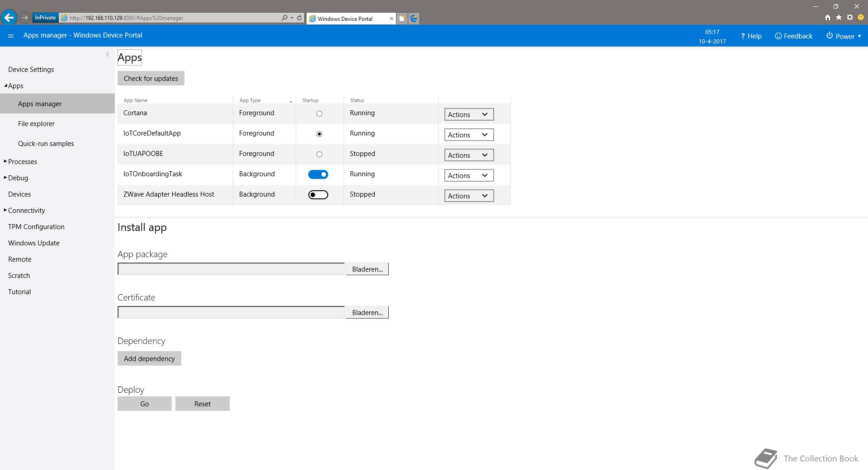
Task: Open the Help link
Action: (x=751, y=36)
